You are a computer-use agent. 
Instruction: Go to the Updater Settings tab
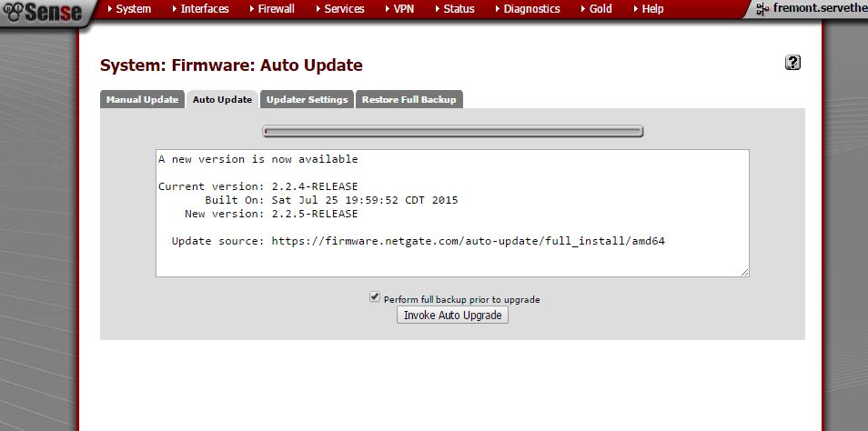[308, 100]
